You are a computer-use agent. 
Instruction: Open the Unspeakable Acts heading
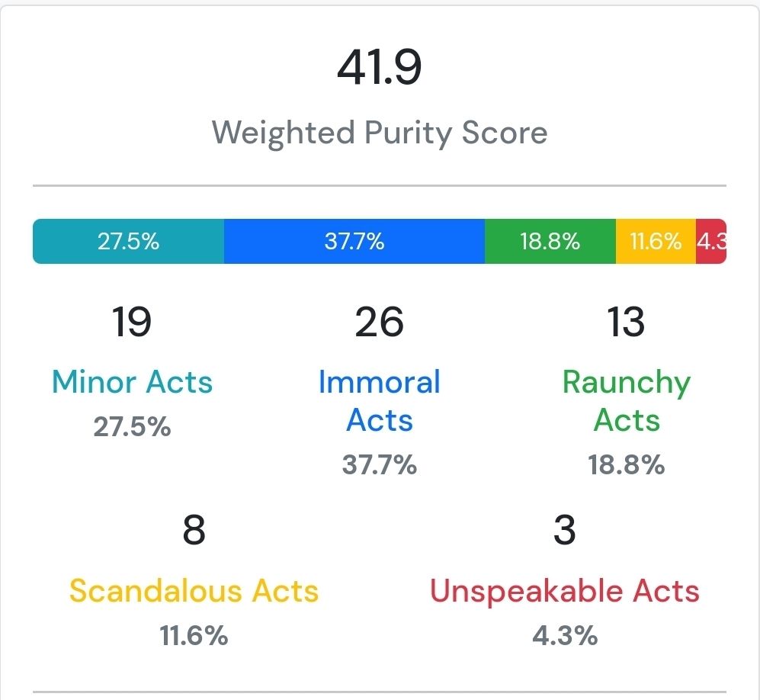coord(565,592)
